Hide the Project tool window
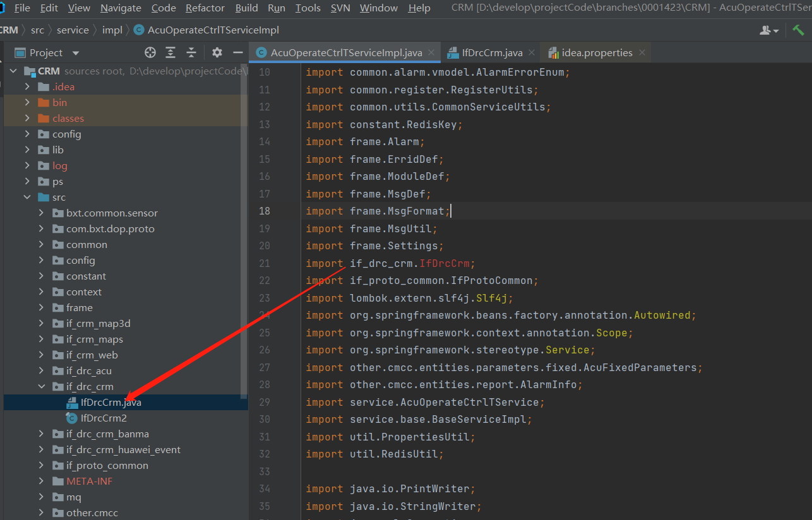This screenshot has height=520, width=812. [x=238, y=52]
